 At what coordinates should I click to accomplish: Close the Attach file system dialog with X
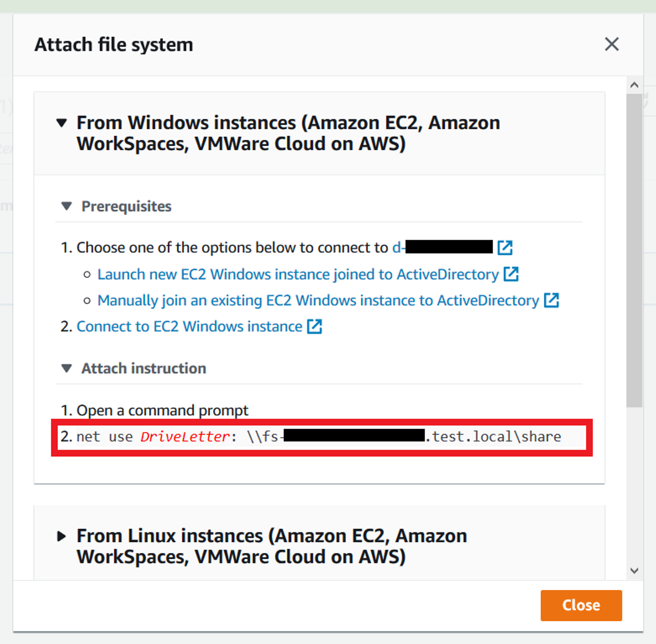(x=611, y=44)
